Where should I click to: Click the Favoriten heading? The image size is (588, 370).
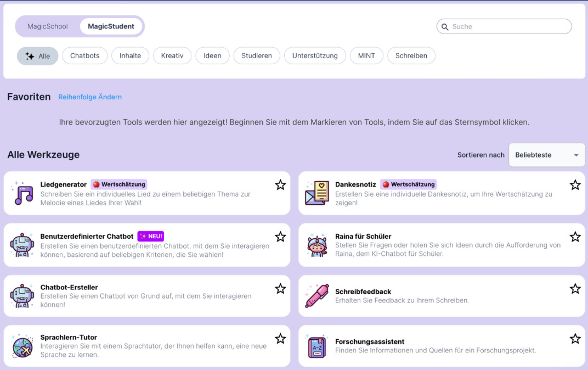[x=29, y=97]
